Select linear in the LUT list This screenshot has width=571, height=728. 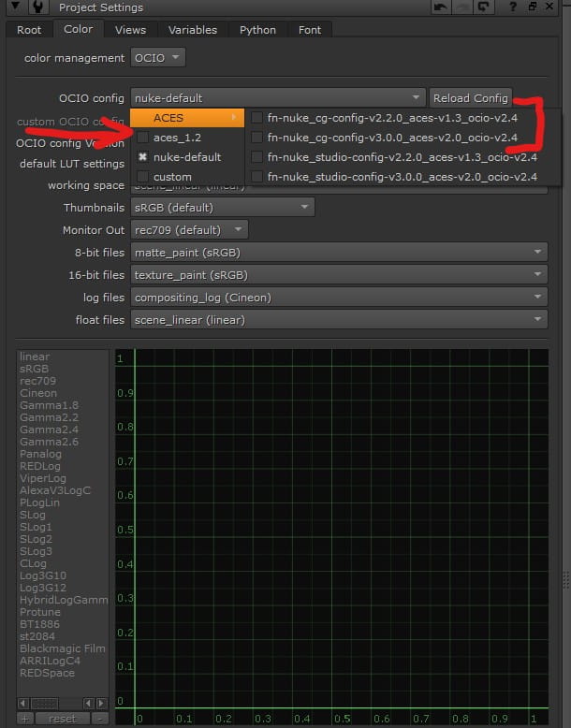click(35, 357)
